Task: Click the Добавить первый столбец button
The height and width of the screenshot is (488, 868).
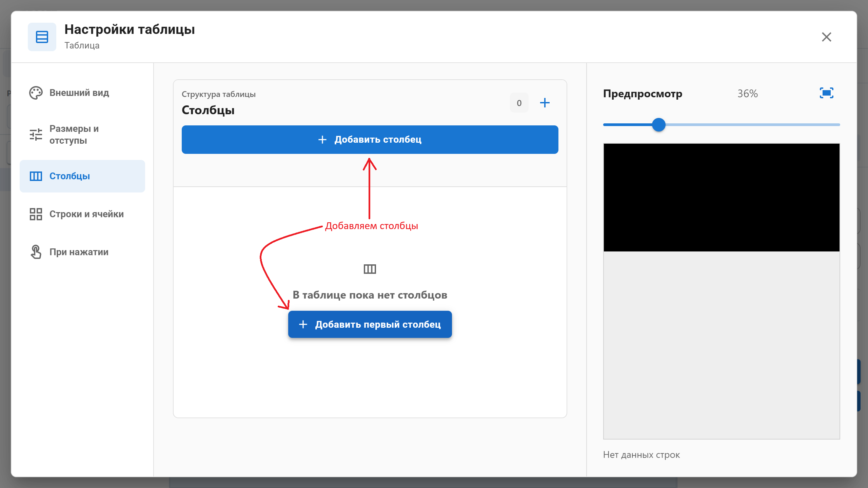Action: [370, 324]
